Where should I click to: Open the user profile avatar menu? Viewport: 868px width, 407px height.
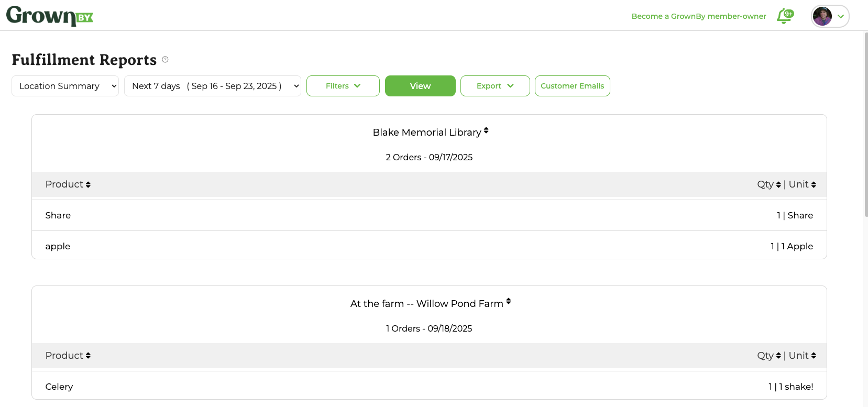click(x=830, y=16)
